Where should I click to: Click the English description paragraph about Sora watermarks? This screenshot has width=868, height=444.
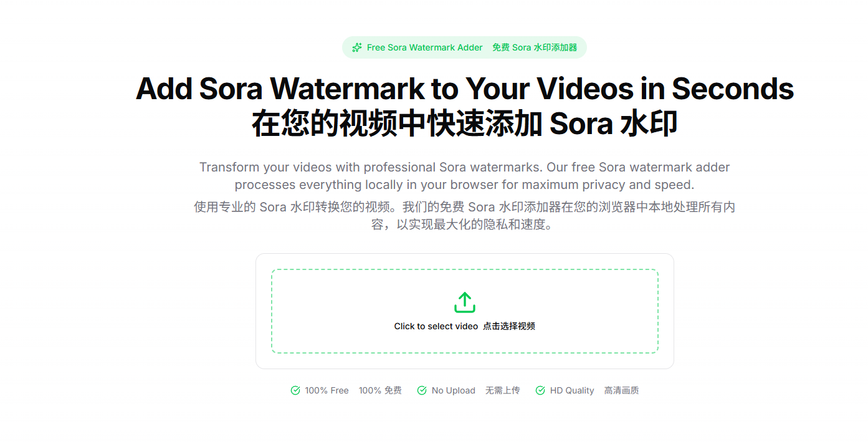point(465,176)
